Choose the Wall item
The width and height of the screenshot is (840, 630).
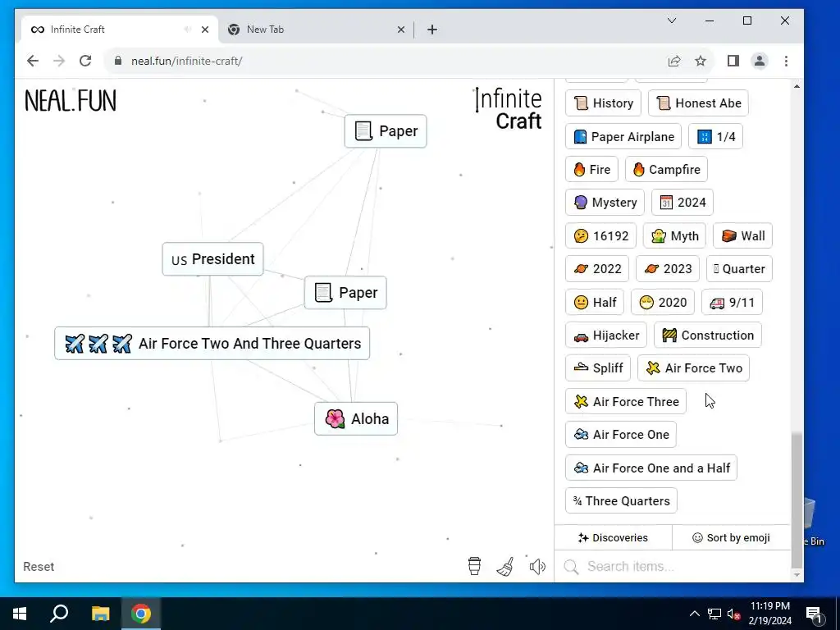[x=742, y=235]
